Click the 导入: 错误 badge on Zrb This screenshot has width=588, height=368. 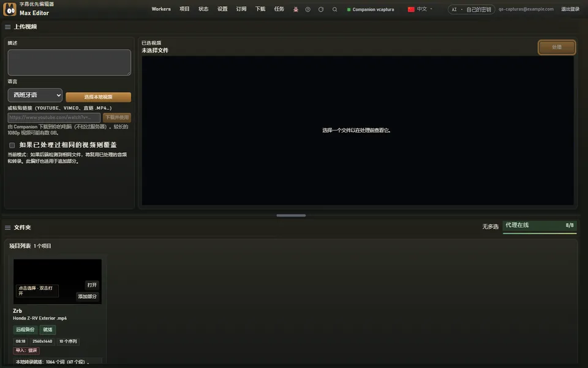click(26, 350)
